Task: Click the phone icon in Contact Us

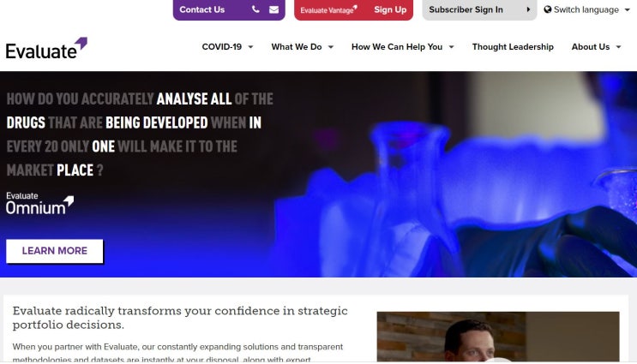Action: click(255, 9)
